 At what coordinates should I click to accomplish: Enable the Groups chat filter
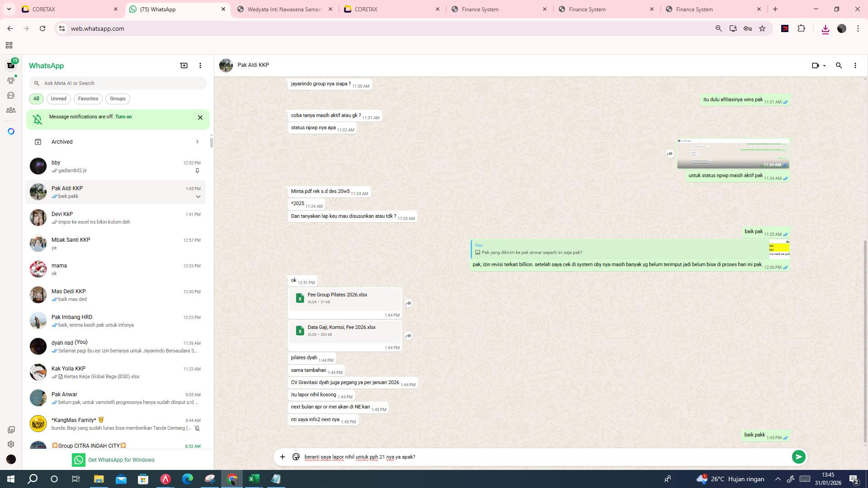pos(118,99)
